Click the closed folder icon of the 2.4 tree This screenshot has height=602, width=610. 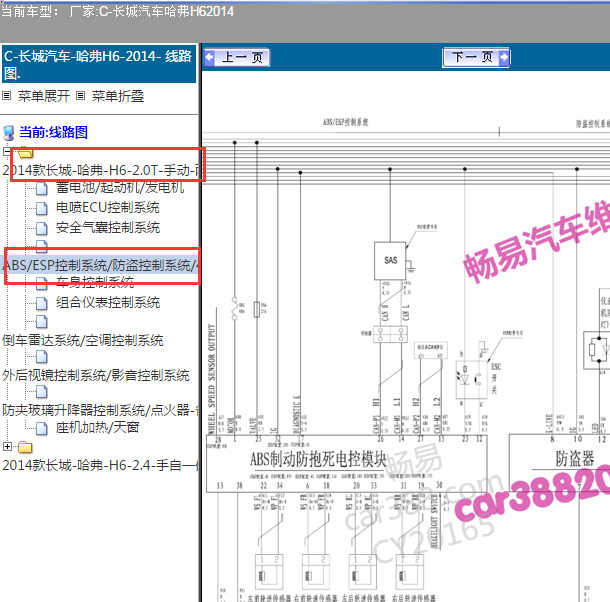click(x=25, y=447)
